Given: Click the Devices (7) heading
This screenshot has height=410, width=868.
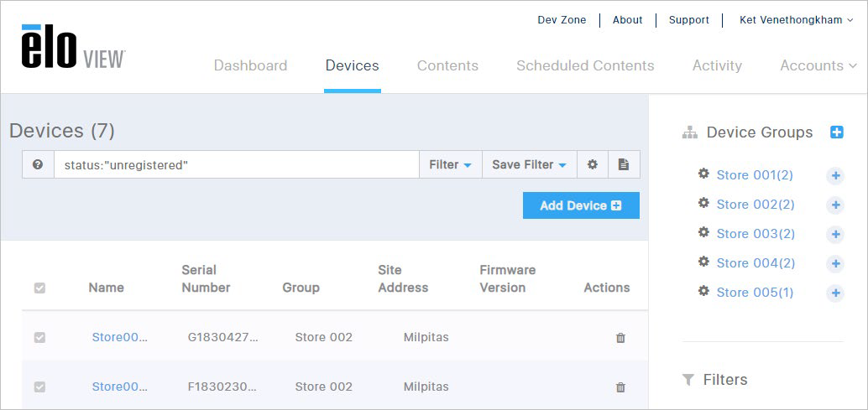Looking at the screenshot, I should 62,131.
